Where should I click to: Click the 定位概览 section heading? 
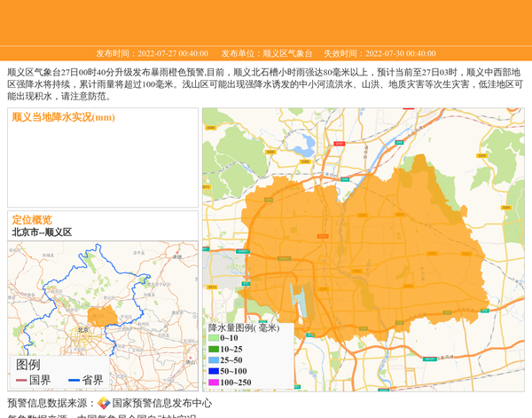click(x=32, y=219)
